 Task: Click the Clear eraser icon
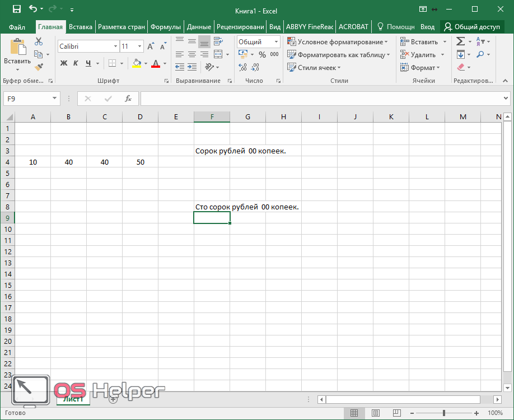[461, 67]
